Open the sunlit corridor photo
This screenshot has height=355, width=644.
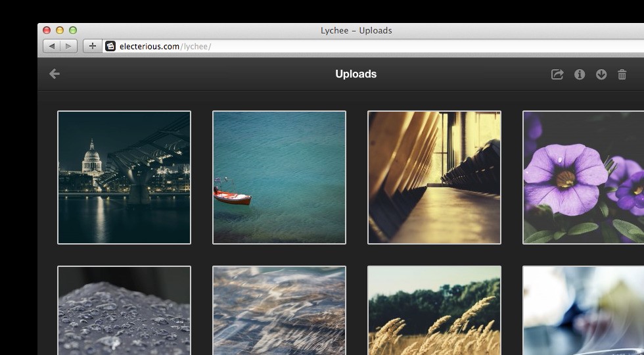(x=434, y=177)
